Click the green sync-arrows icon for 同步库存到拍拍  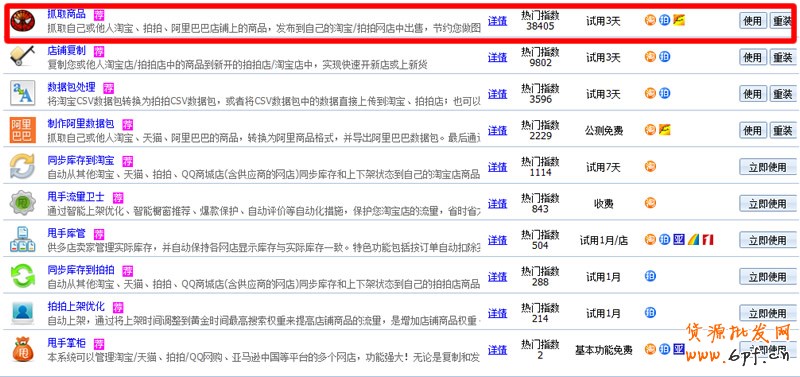click(x=22, y=276)
